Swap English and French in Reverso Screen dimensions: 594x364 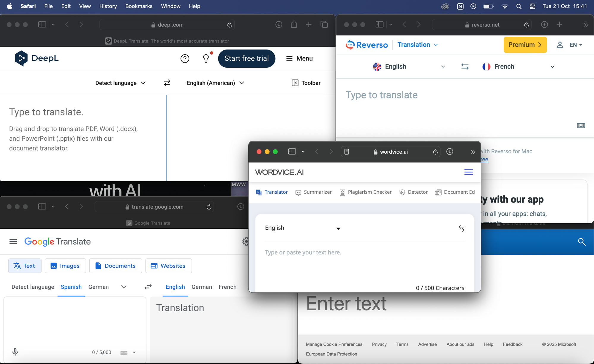tap(465, 66)
